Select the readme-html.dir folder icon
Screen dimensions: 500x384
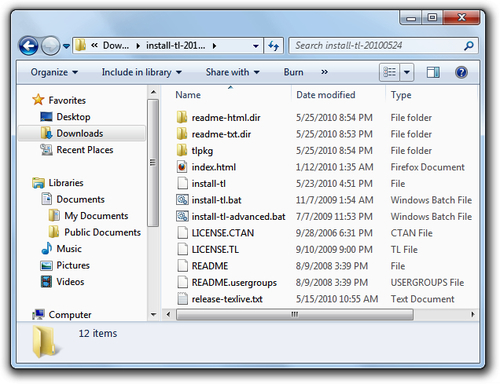(x=182, y=117)
